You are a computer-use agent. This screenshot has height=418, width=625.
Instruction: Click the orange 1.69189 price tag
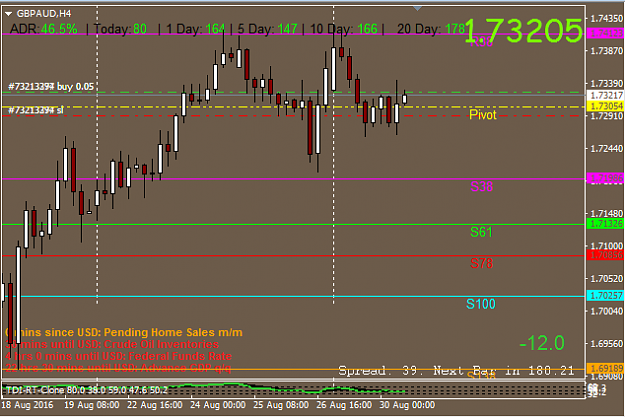click(606, 369)
